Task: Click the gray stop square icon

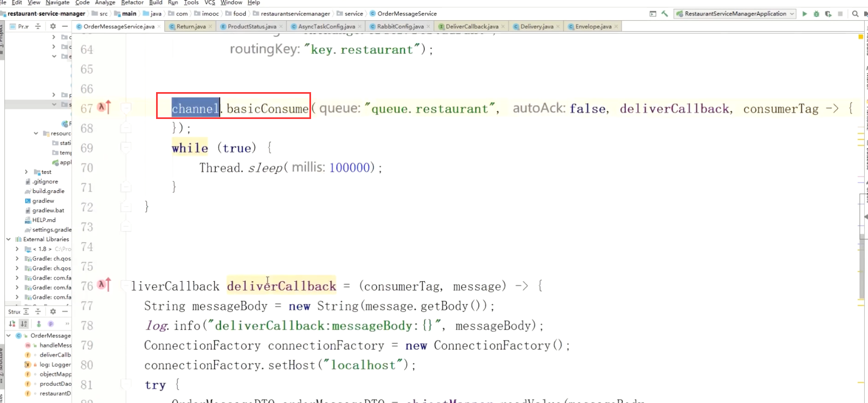Action: click(841, 14)
